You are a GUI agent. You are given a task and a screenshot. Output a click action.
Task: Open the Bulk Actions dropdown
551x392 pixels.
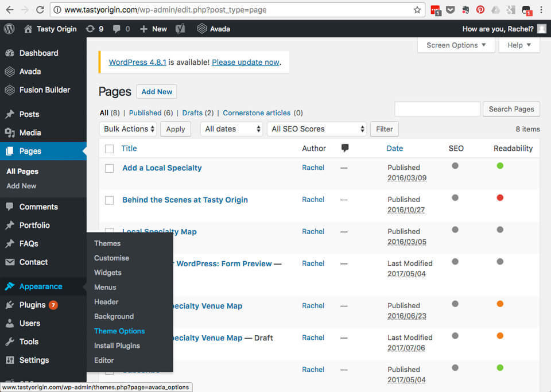(x=128, y=129)
